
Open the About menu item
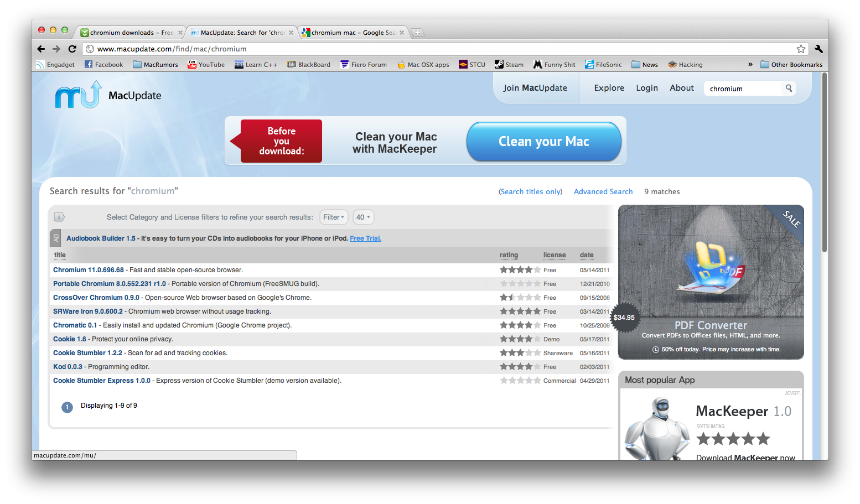click(682, 87)
